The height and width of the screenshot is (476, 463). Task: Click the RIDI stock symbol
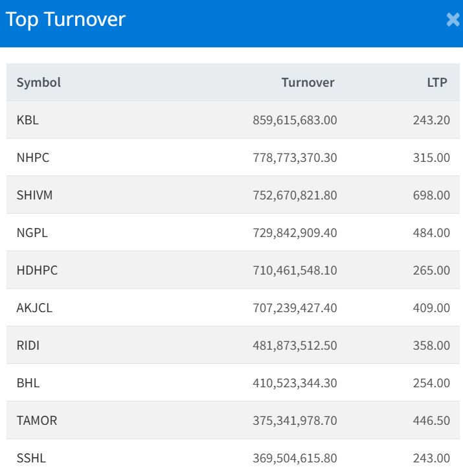(28, 345)
